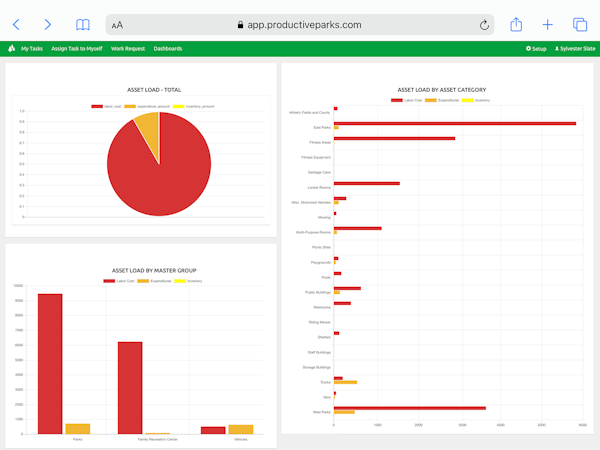This screenshot has height=450, width=600.
Task: Open the Safari bookmarks book icon
Action: [x=83, y=24]
